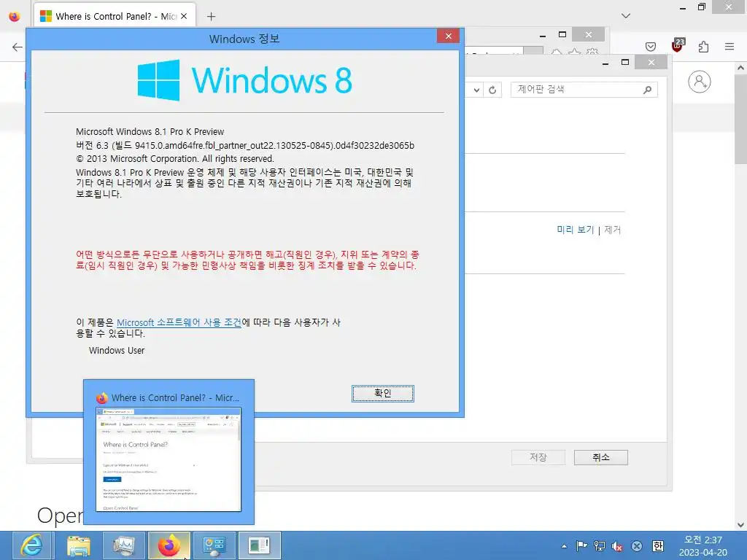The height and width of the screenshot is (560, 747).
Task: Expand the control panel address history dropdown
Action: click(x=476, y=90)
